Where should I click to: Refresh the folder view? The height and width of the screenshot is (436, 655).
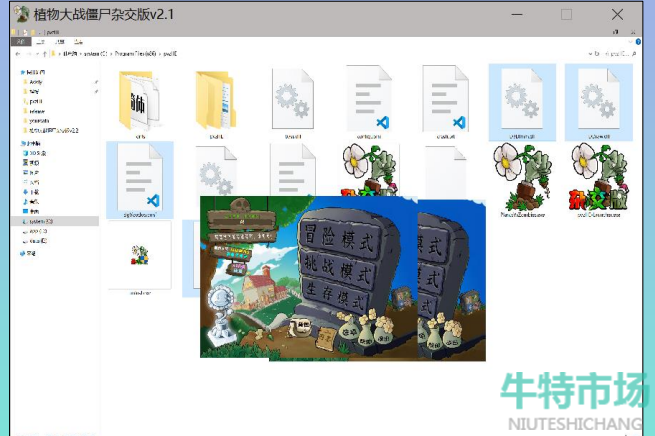pyautogui.click(x=597, y=54)
